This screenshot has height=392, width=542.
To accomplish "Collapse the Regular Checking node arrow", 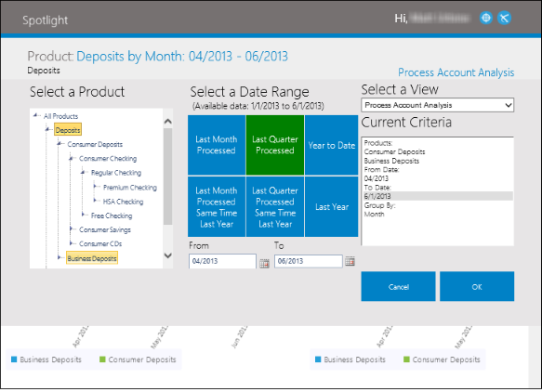I will [x=83, y=172].
